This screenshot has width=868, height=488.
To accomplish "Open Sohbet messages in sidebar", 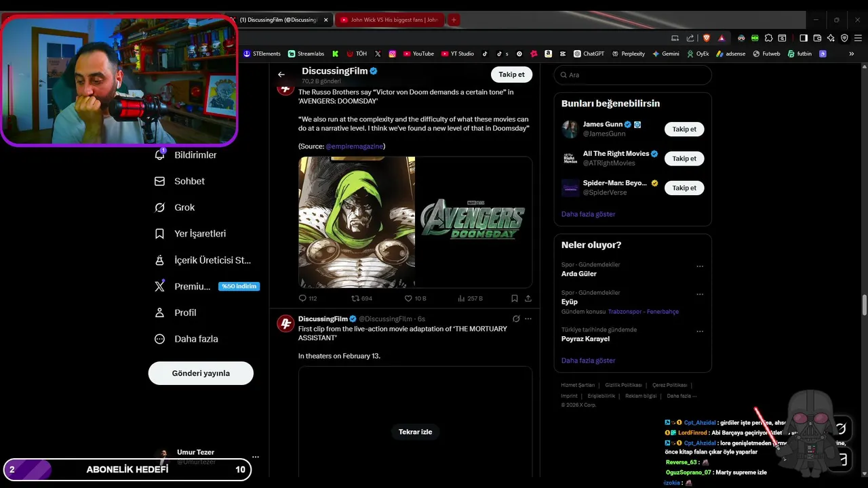I will point(180,182).
